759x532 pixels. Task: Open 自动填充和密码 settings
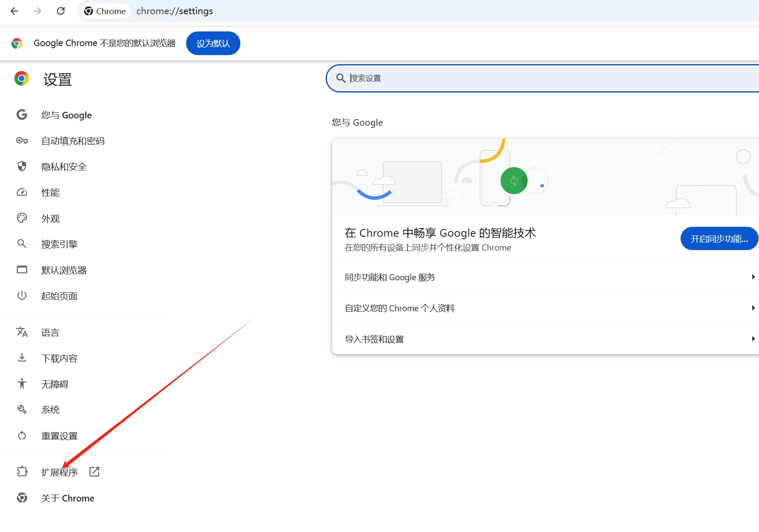pos(73,141)
